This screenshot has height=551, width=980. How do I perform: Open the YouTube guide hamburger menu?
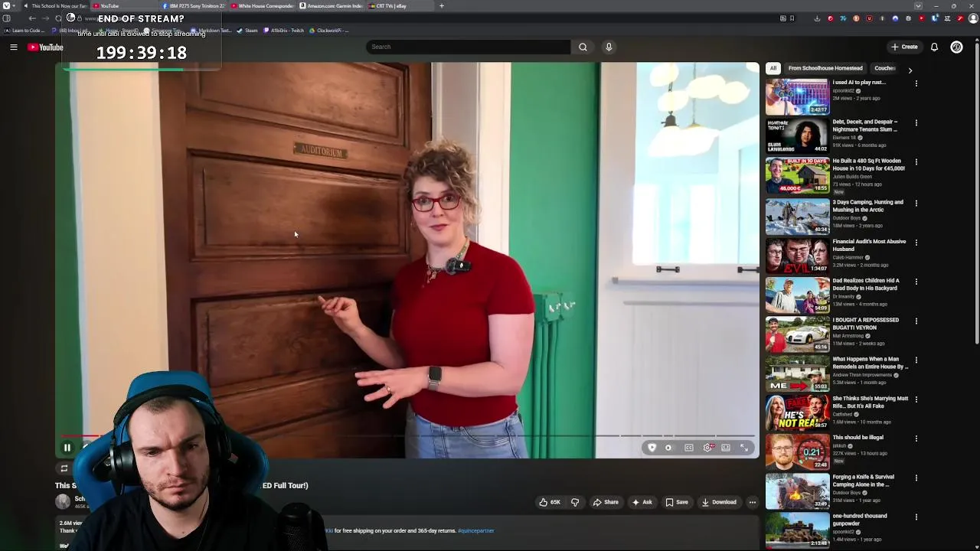point(13,47)
